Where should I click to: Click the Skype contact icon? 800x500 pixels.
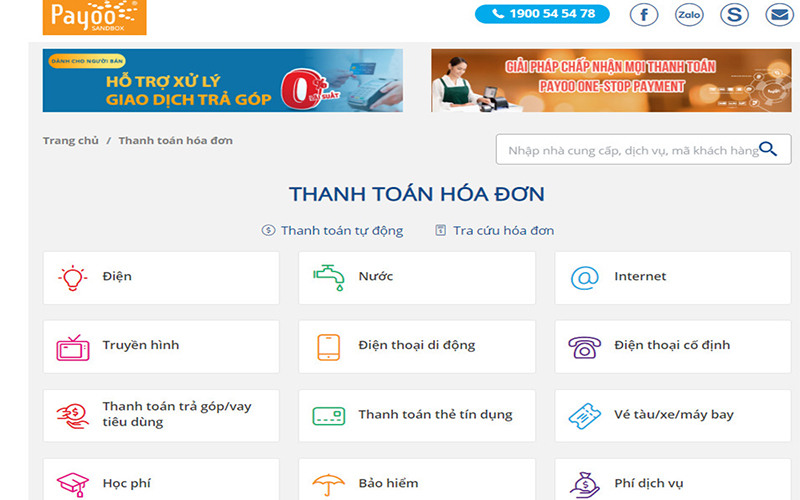[735, 15]
